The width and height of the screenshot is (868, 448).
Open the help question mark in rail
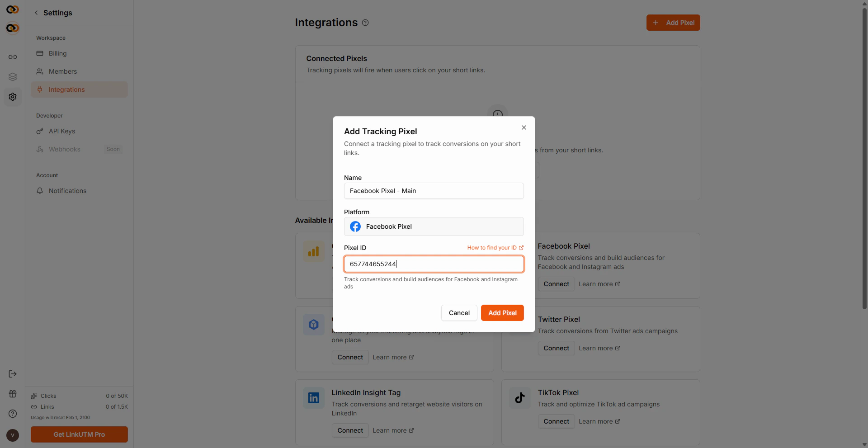[13, 414]
